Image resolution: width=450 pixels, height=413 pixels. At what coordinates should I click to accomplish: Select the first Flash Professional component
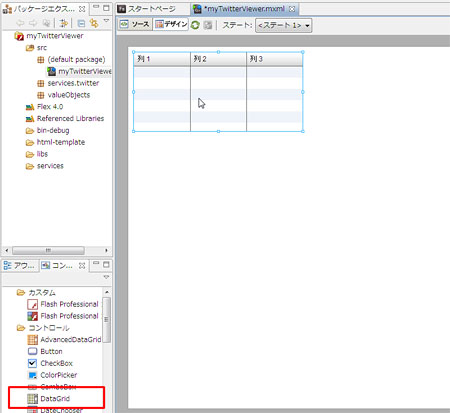[63, 304]
